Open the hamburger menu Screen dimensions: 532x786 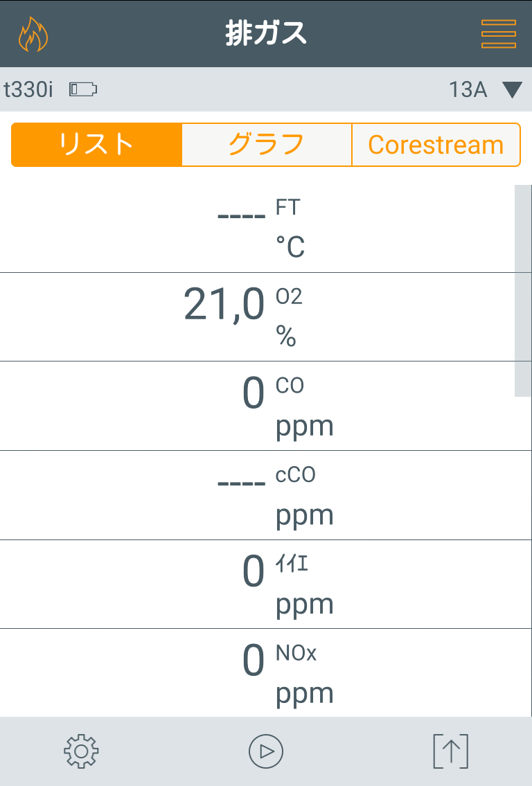499,34
